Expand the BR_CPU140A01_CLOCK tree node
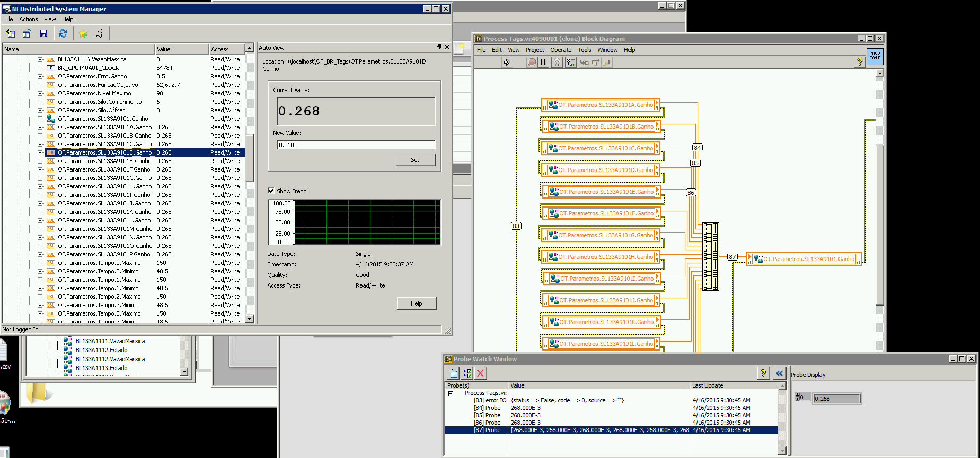Viewport: 980px width, 458px height. point(40,68)
